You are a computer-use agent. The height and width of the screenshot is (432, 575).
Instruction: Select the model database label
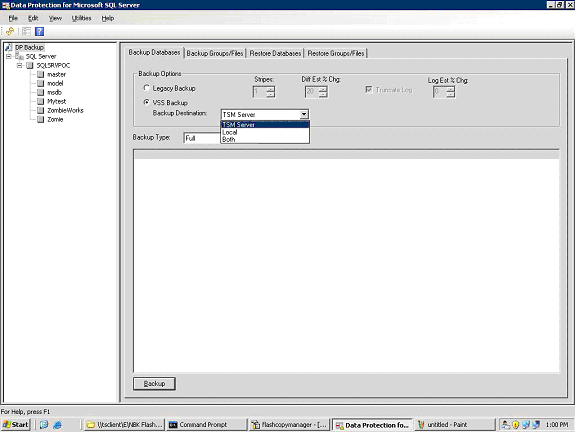[55, 84]
